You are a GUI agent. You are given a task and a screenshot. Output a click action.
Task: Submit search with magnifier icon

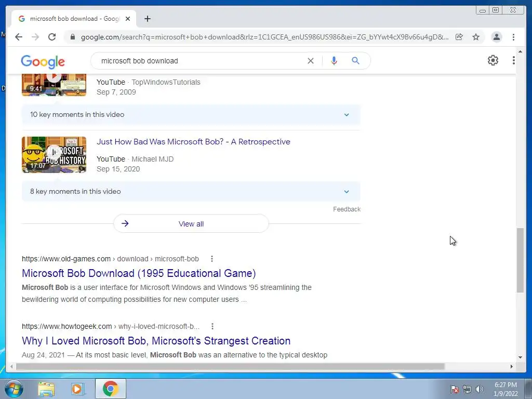[355, 61]
